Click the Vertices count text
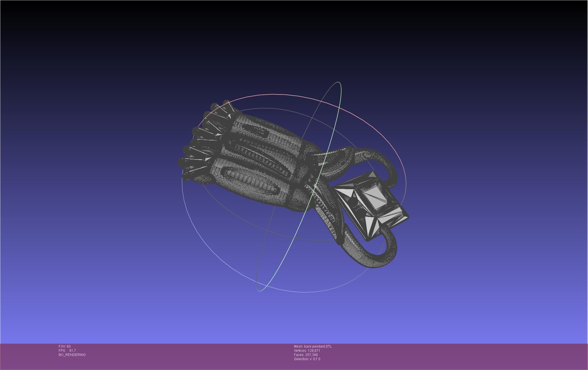Screen dimensions: 588x370 [x=307, y=351]
